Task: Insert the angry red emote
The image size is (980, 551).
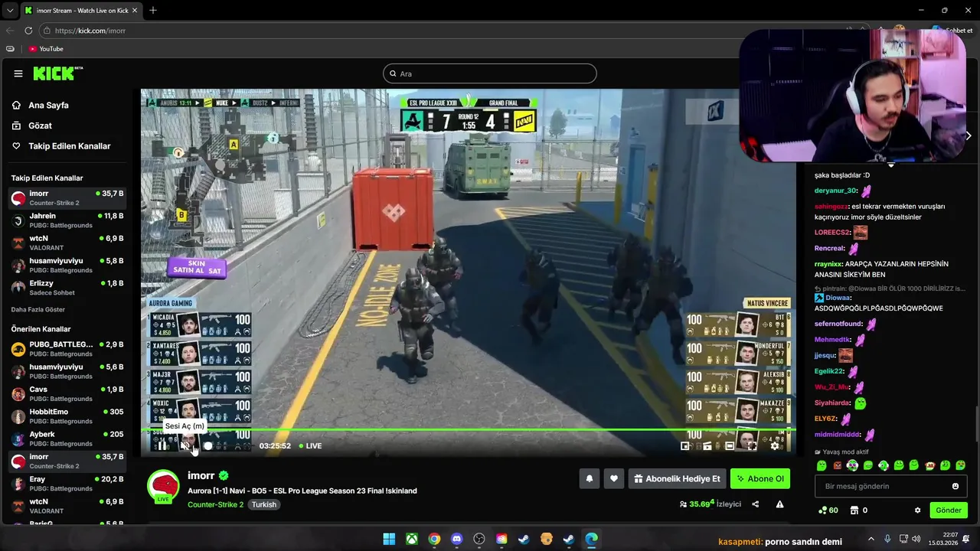Action: (837, 465)
